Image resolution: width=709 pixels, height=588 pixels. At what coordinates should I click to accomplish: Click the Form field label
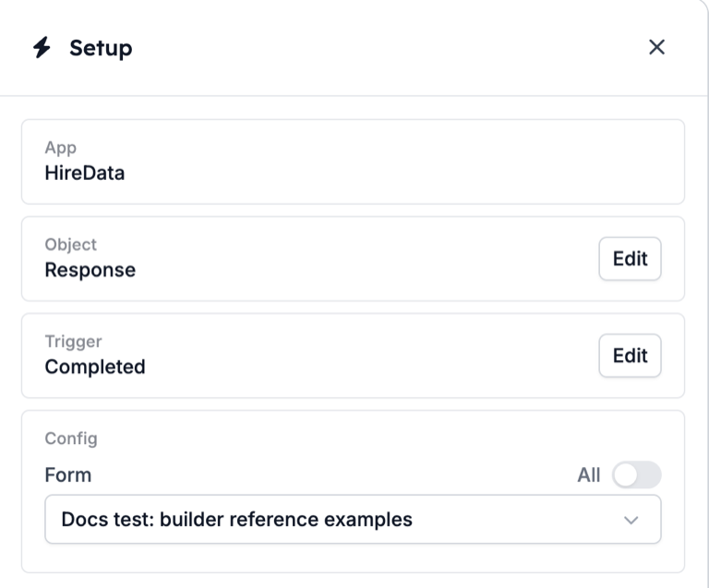point(68,475)
